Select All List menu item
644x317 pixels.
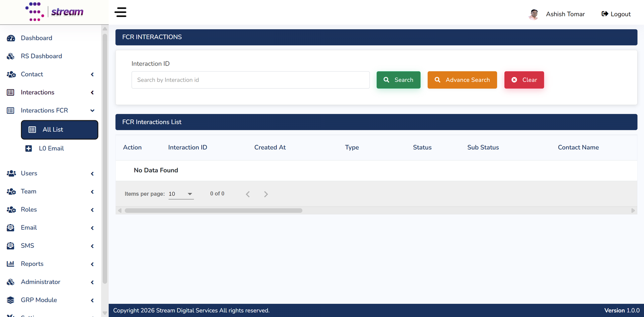point(60,130)
